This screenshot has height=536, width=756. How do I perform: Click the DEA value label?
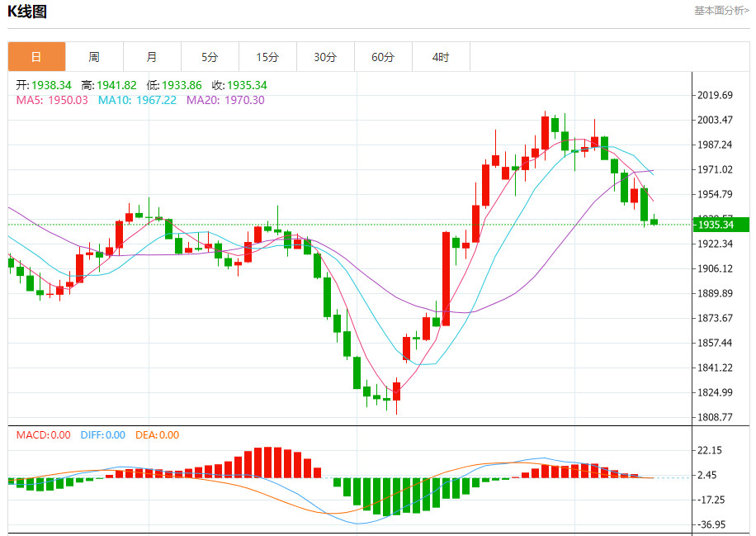[157, 435]
